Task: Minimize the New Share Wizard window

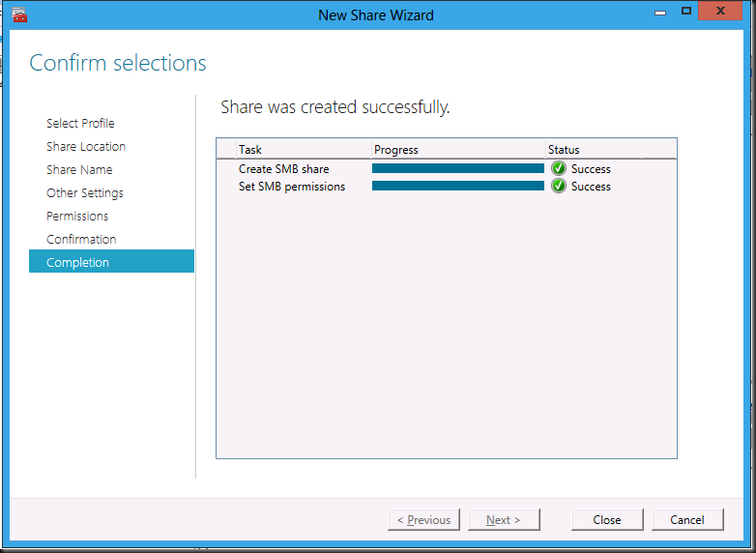Action: coord(660,12)
